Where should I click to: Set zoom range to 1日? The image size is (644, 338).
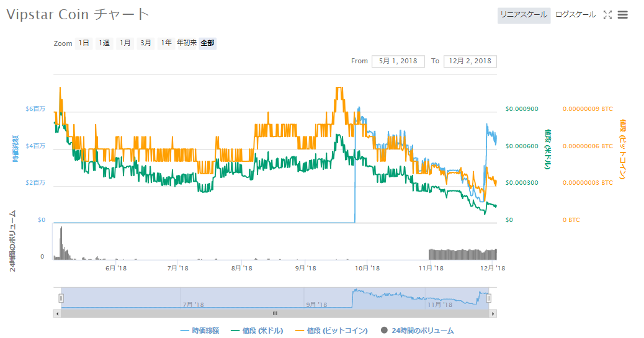point(84,43)
